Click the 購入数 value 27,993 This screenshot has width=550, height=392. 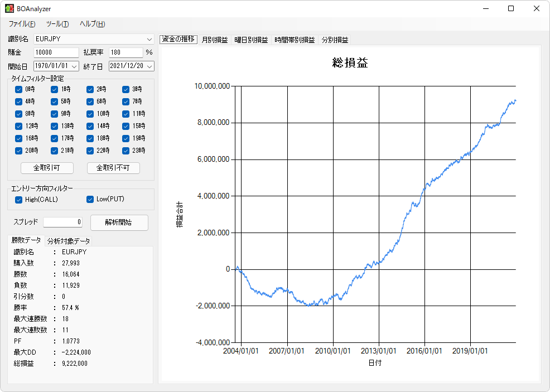[71, 263]
